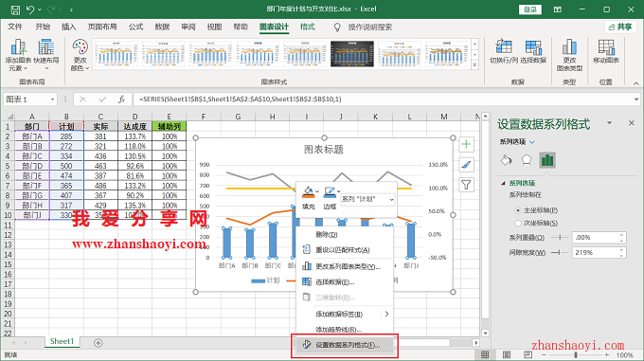644x361 pixels.
Task: Select the Secondary Axis radio button
Action: click(518, 223)
